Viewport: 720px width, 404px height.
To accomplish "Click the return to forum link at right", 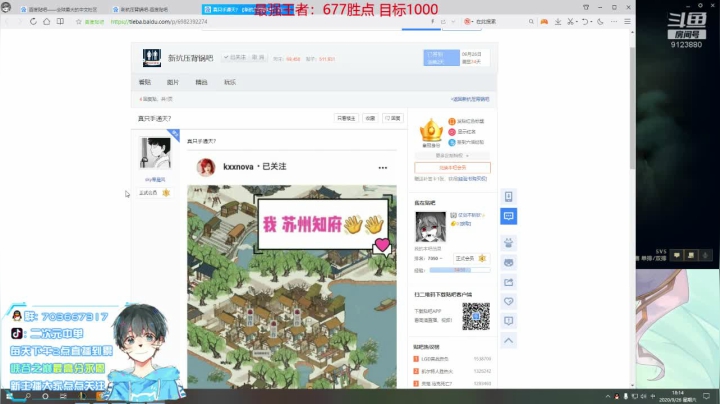I will pyautogui.click(x=470, y=99).
